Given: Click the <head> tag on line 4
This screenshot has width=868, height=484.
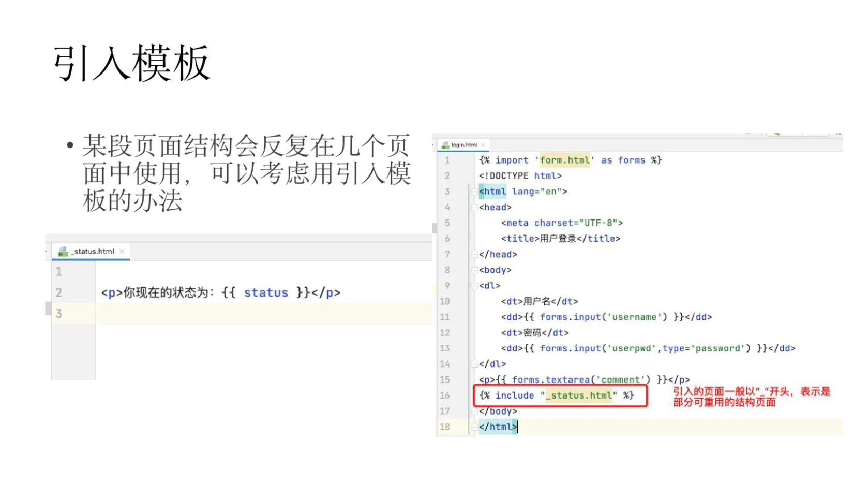Looking at the screenshot, I should [495, 207].
